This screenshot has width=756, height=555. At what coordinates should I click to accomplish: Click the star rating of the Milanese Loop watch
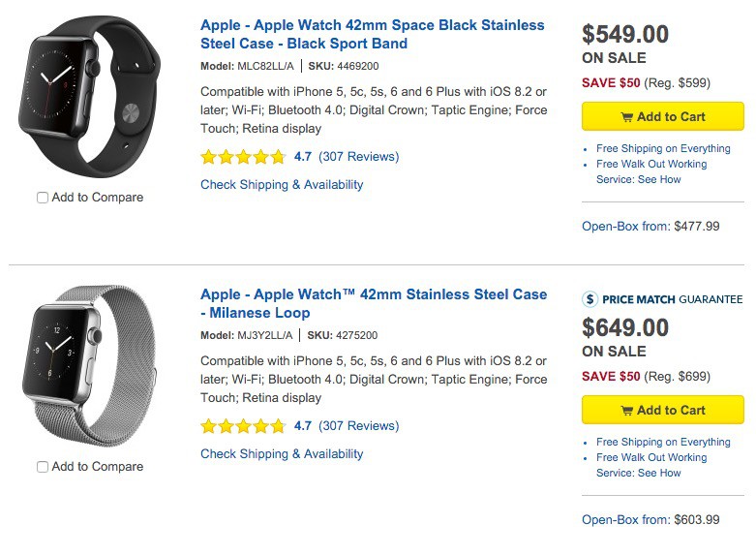[x=243, y=426]
